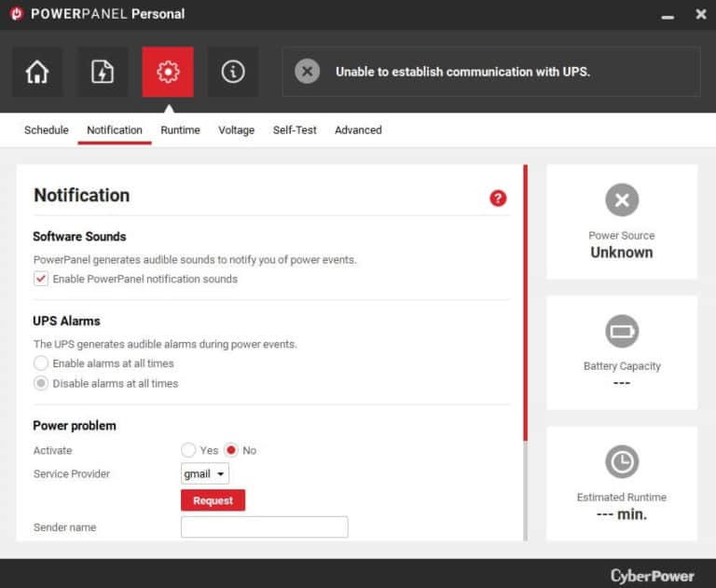Click the Battery Capacity icon
The image size is (716, 588).
click(x=622, y=331)
